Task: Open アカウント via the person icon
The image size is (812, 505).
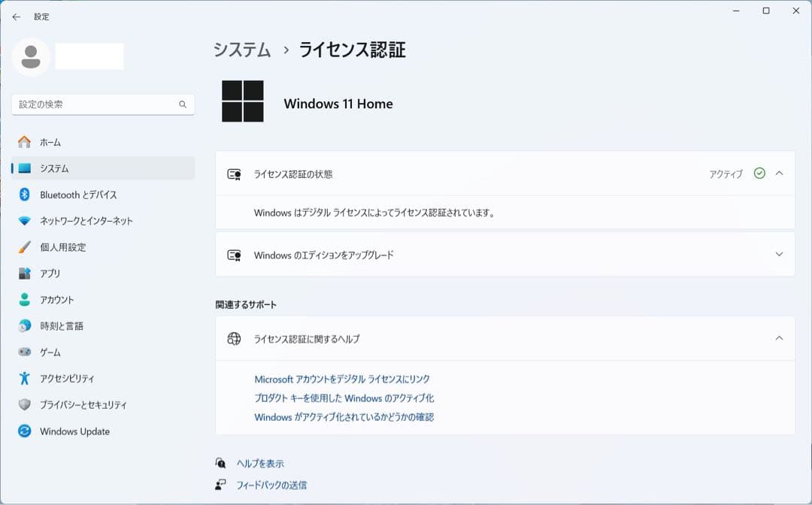Action: [25, 300]
